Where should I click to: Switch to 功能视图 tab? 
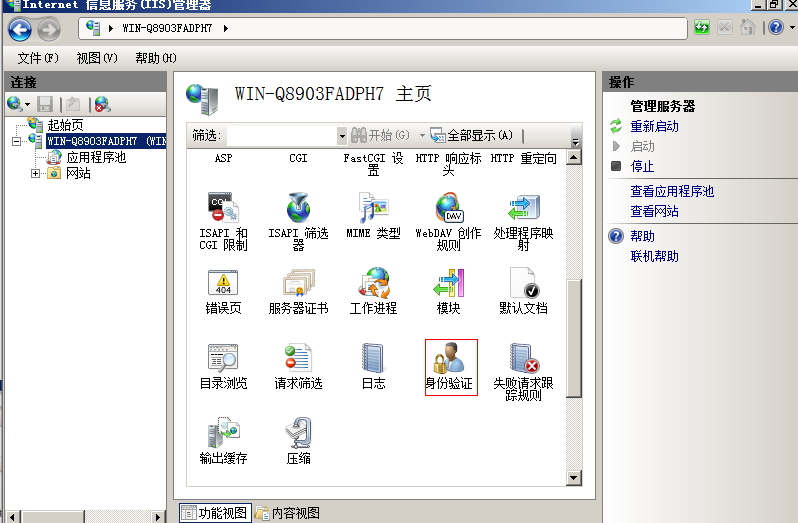click(215, 513)
